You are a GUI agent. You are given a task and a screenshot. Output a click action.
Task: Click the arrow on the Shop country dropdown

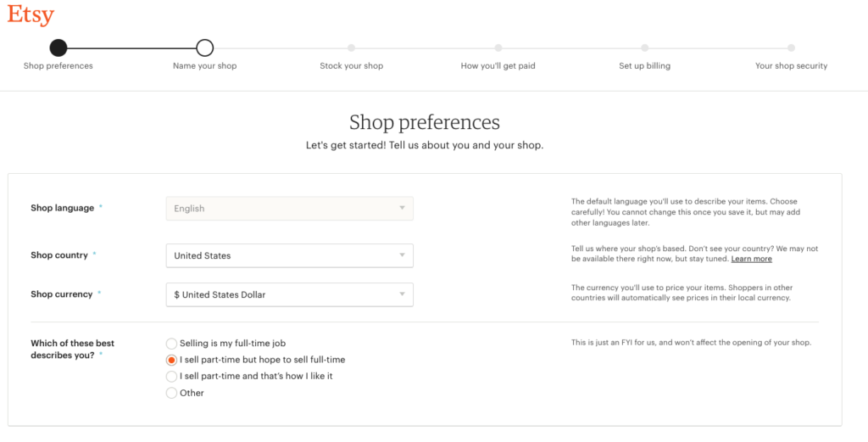[x=403, y=255]
